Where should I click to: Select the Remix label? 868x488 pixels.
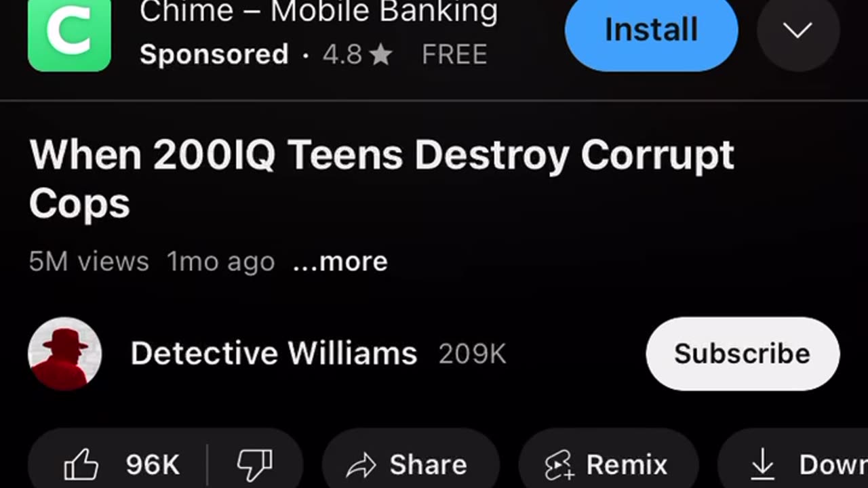click(x=627, y=466)
